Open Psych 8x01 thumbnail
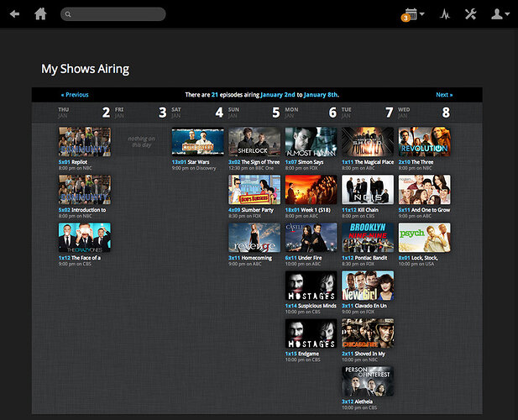 pos(425,238)
